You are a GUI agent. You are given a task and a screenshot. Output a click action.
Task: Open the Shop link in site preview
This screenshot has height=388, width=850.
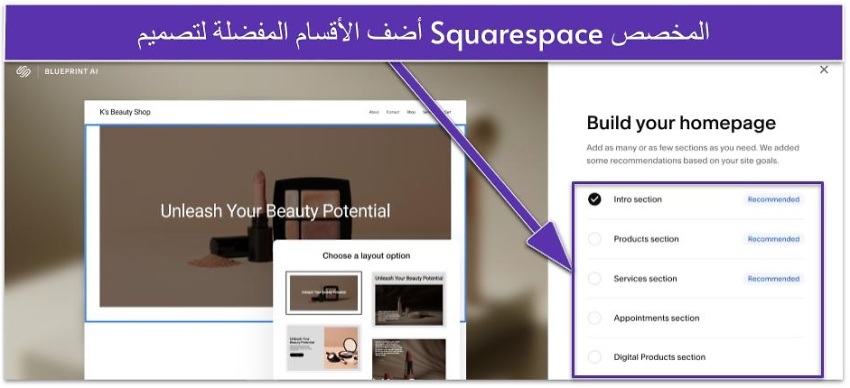411,112
